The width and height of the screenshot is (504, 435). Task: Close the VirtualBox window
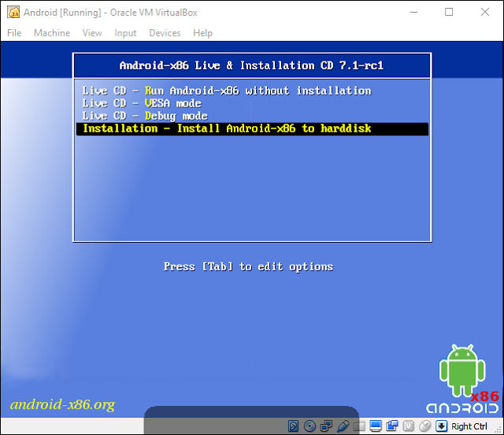click(485, 13)
